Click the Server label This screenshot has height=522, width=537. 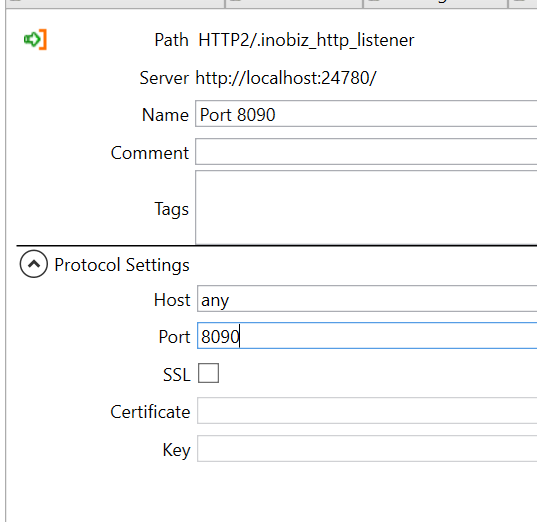pyautogui.click(x=164, y=78)
